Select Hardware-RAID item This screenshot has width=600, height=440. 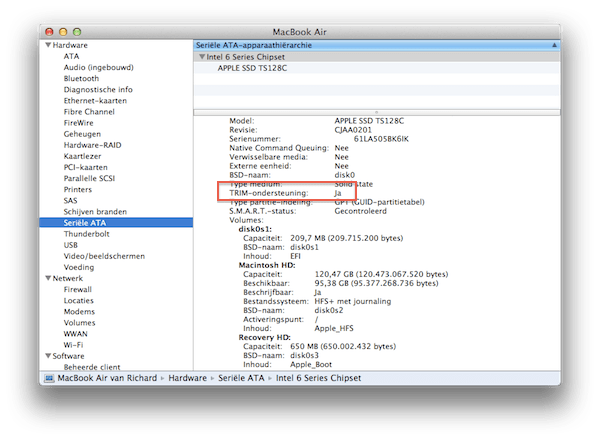(x=92, y=145)
